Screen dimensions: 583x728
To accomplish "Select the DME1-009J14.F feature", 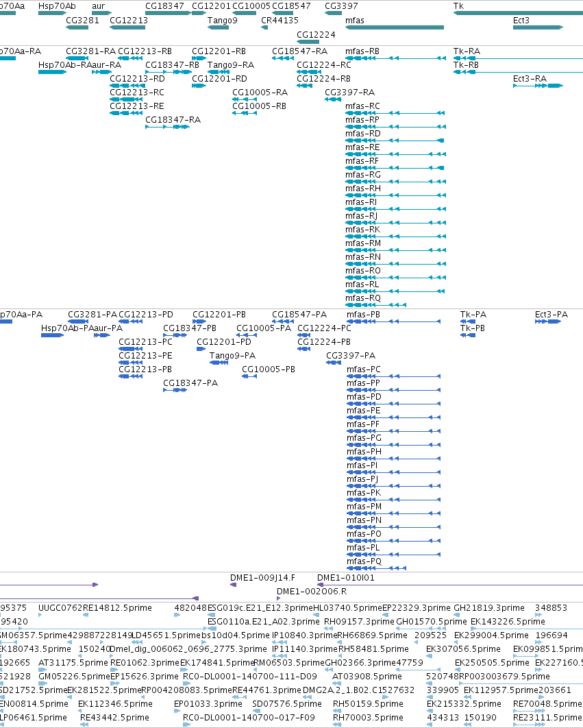I will [x=234, y=585].
